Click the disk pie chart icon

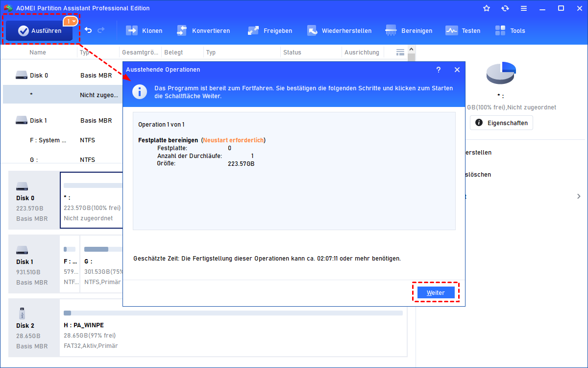click(x=501, y=74)
